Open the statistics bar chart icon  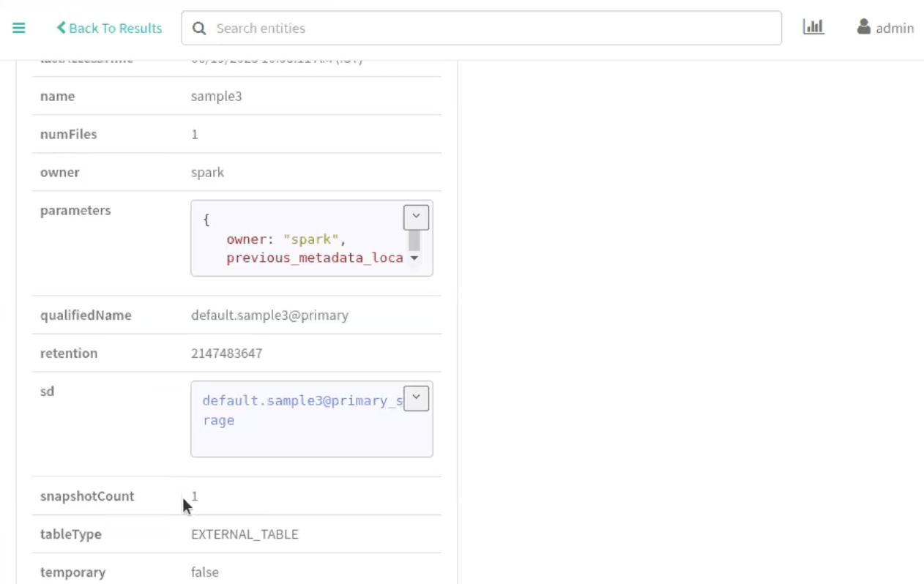tap(813, 28)
